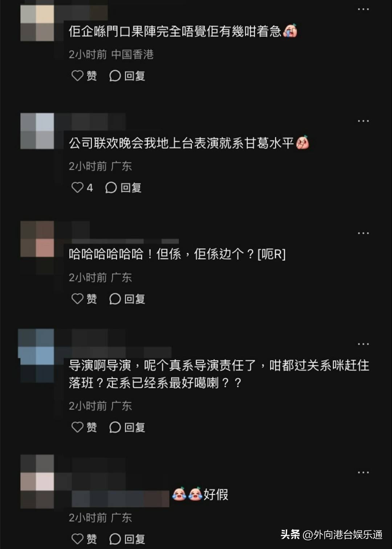Open three-dot menu on 导演啊导演 comment
This screenshot has width=392, height=549.
pyautogui.click(x=363, y=344)
